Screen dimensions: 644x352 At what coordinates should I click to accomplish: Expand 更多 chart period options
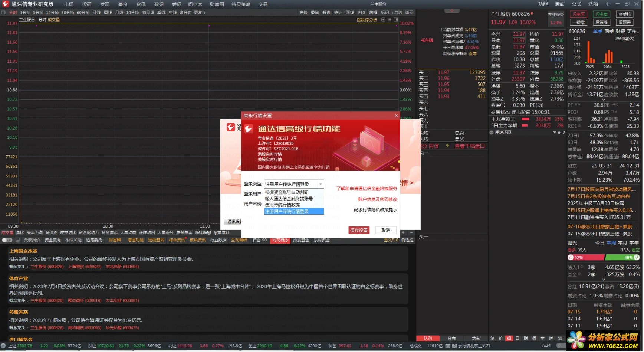tap(200, 13)
